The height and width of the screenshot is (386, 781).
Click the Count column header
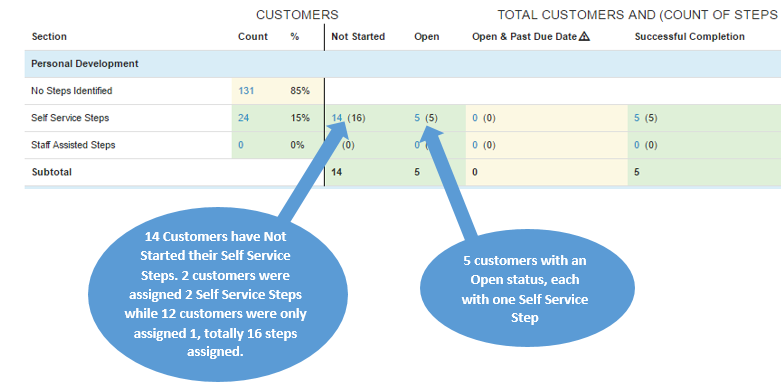coord(253,36)
